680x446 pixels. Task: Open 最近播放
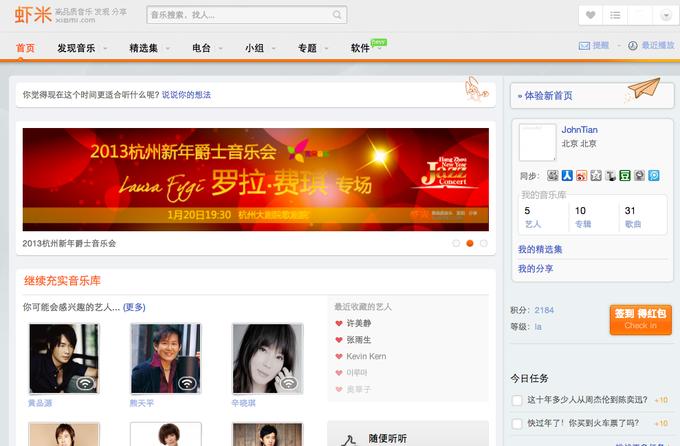click(x=658, y=45)
